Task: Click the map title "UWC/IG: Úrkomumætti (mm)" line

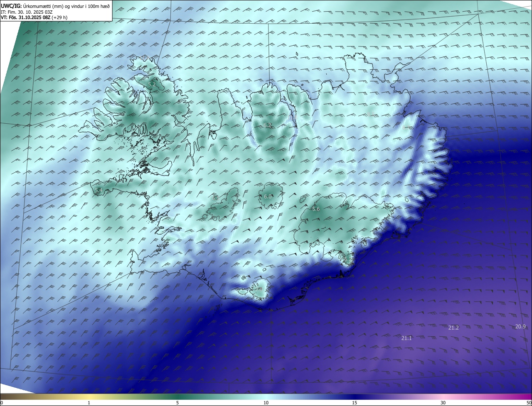Action: point(55,6)
